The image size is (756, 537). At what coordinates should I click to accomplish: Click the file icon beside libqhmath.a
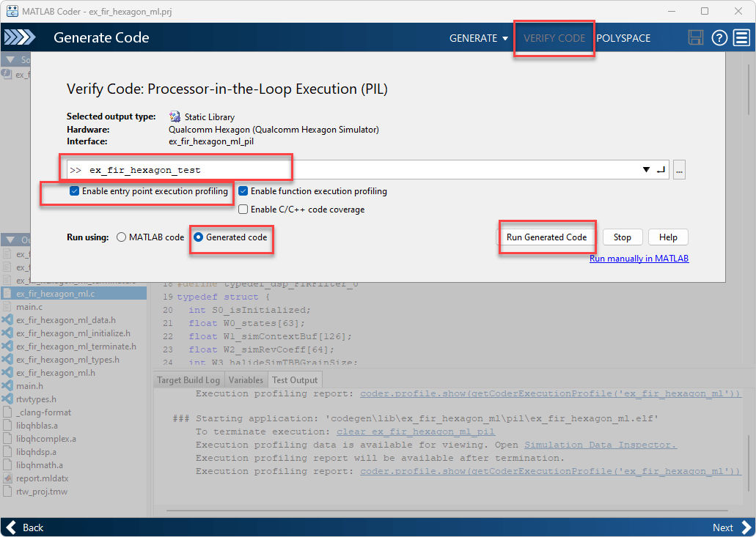(x=7, y=465)
